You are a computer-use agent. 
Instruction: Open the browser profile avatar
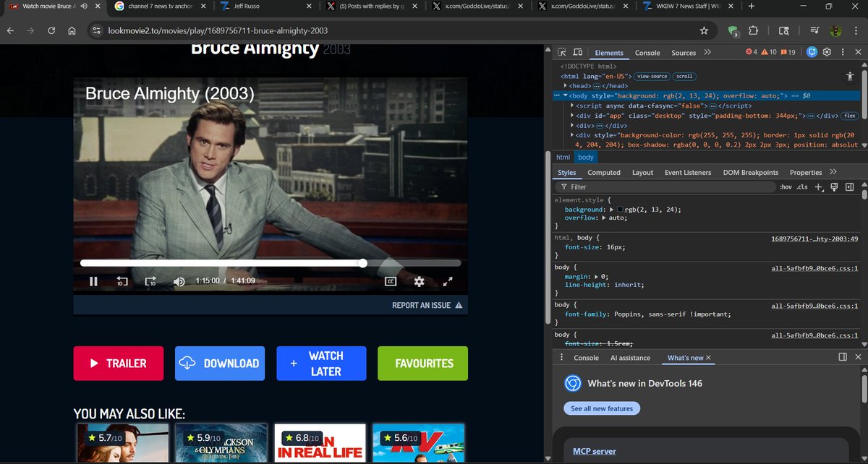point(835,31)
